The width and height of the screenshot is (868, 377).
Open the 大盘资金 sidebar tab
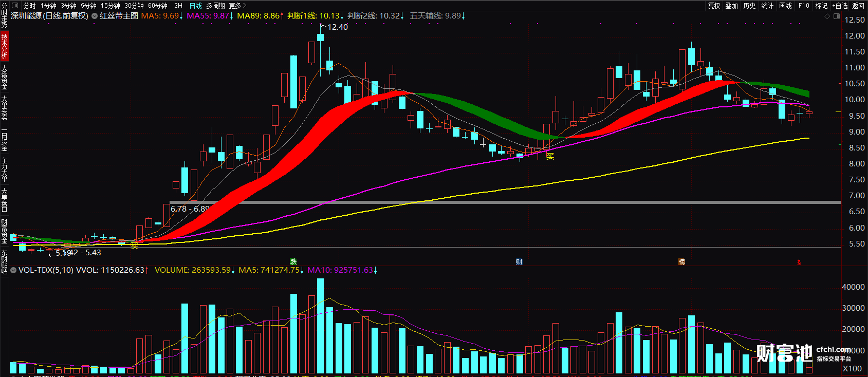coord(4,77)
